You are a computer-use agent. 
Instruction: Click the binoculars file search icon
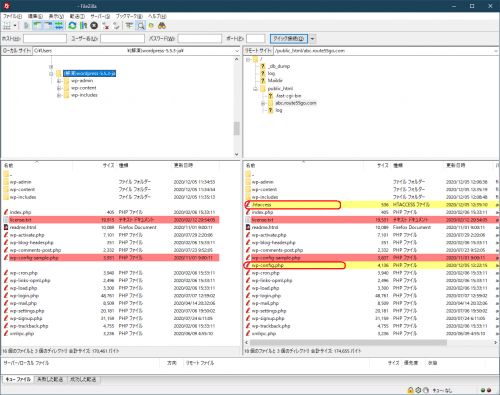click(x=162, y=26)
